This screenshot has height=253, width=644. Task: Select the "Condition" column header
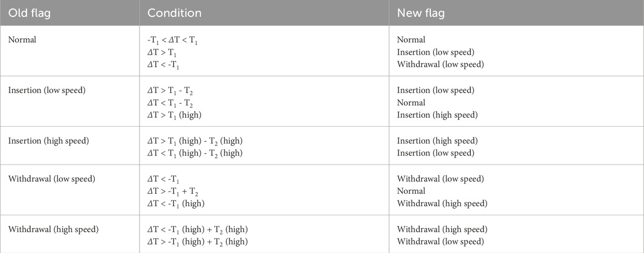pos(174,12)
